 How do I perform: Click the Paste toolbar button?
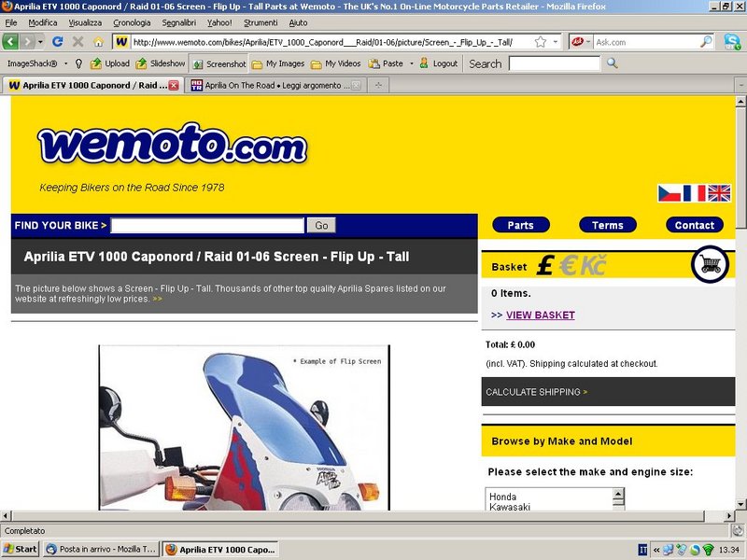pyautogui.click(x=386, y=63)
